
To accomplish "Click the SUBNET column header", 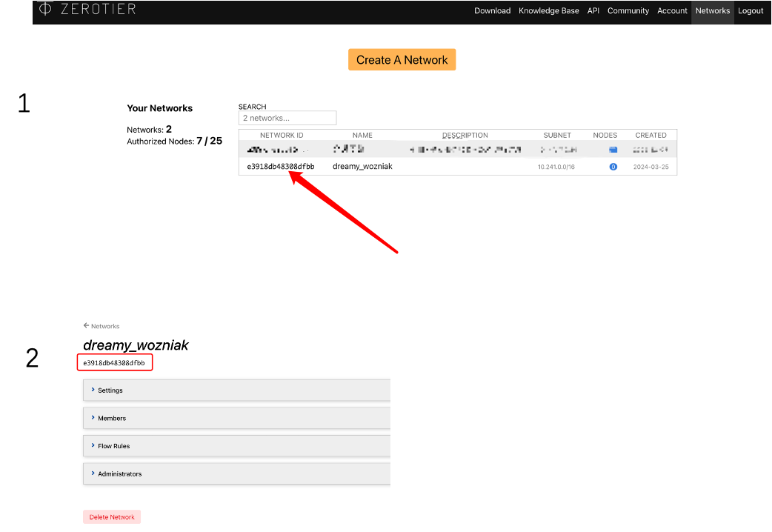I will click(557, 135).
